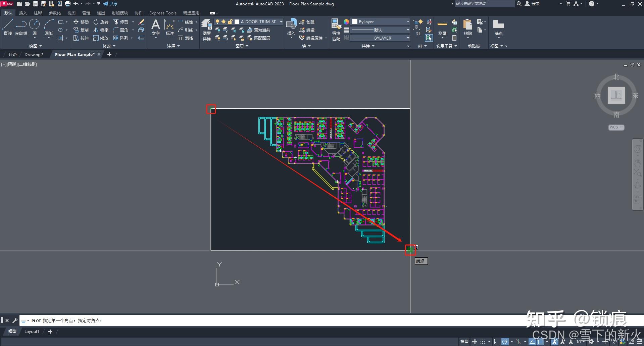Image resolution: width=644 pixels, height=346 pixels.
Task: Click the 共享 share button
Action: (111, 4)
